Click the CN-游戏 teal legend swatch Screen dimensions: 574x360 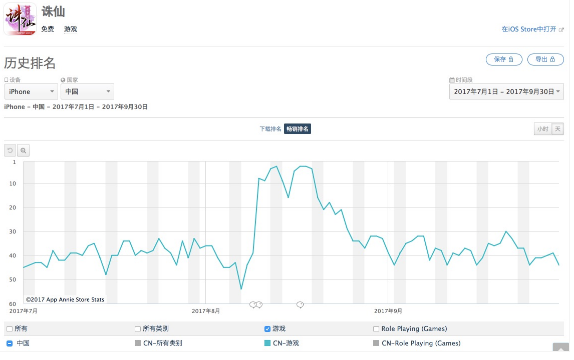(x=267, y=343)
